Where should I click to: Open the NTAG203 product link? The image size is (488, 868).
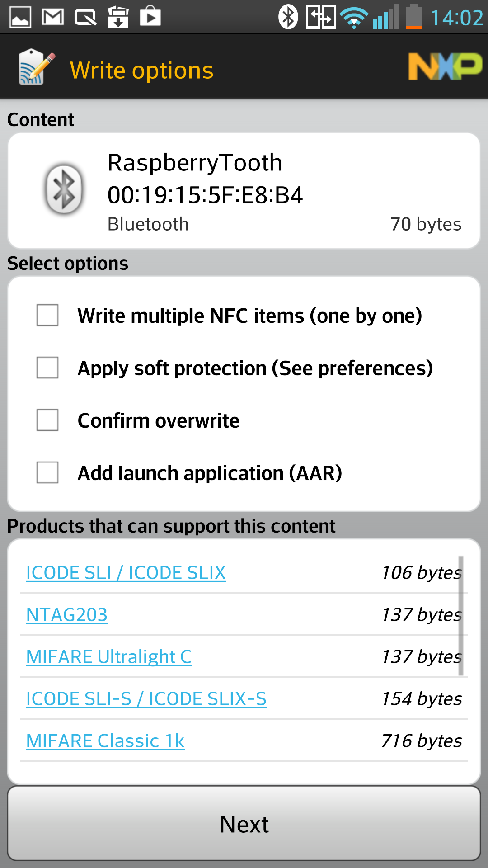[x=67, y=615]
